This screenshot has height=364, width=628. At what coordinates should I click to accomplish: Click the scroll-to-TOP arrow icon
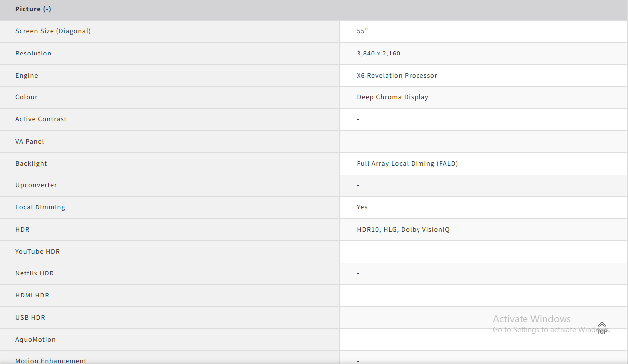pos(602,326)
